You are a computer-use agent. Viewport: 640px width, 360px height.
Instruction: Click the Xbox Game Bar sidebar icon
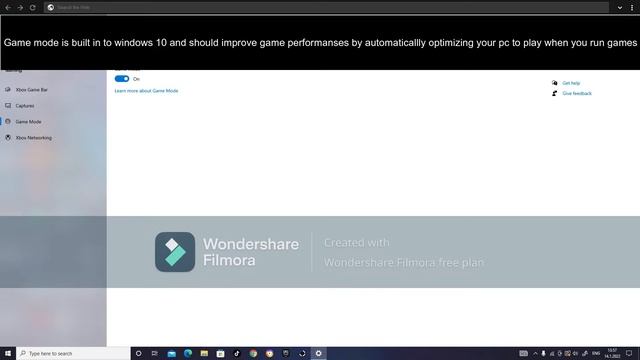[x=8, y=89]
